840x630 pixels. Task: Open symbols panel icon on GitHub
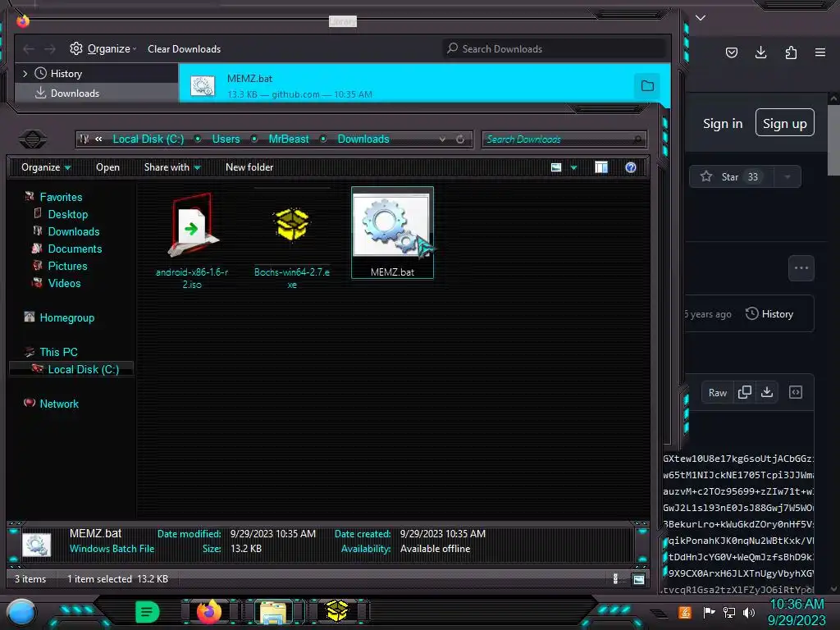pyautogui.click(x=796, y=392)
